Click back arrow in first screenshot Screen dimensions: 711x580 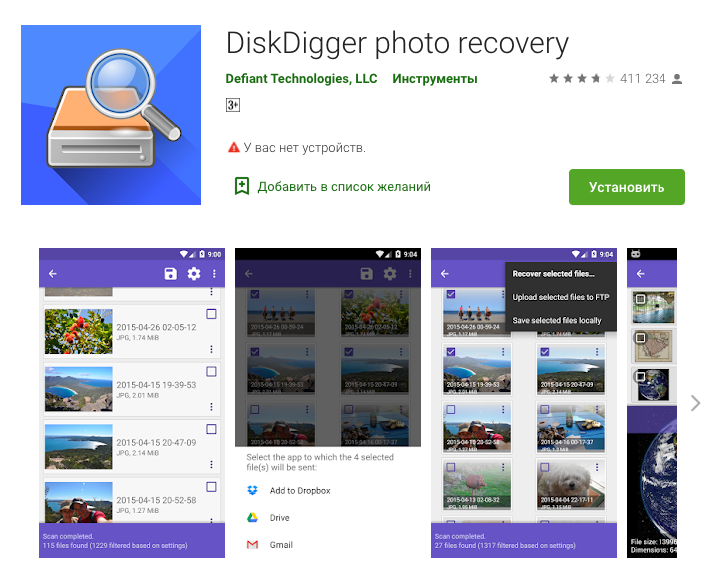click(x=53, y=273)
